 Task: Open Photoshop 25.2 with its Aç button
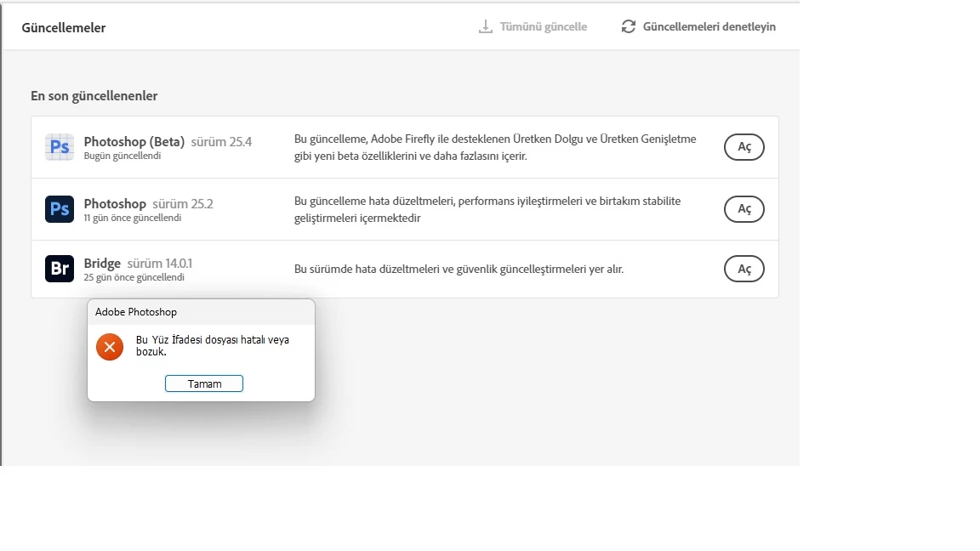pos(744,208)
